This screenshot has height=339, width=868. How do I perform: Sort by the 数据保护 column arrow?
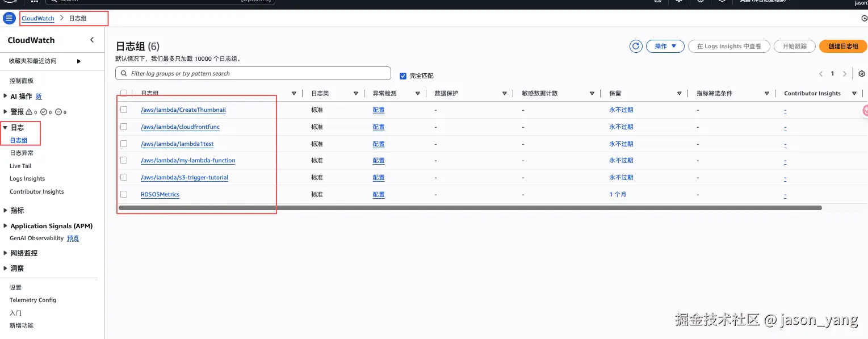point(505,93)
